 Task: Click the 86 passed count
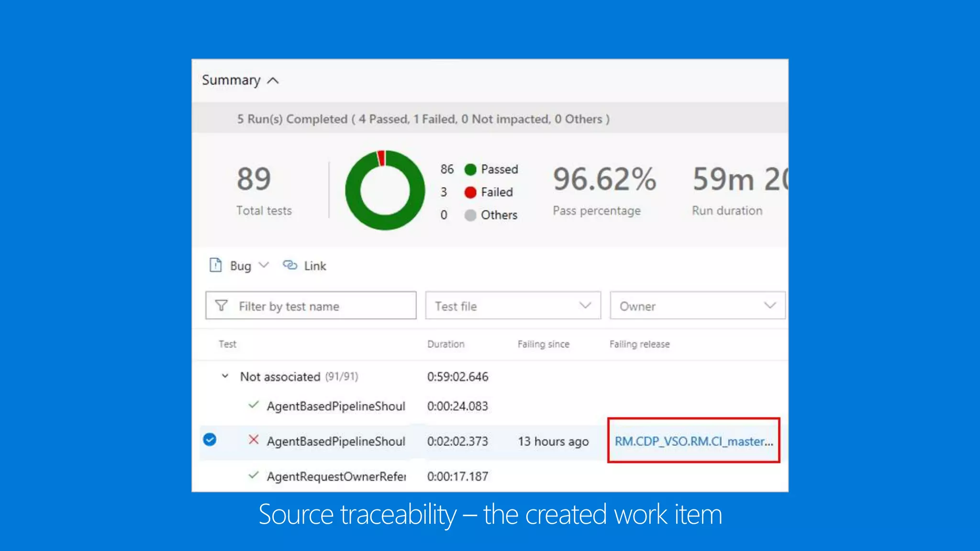(x=447, y=169)
